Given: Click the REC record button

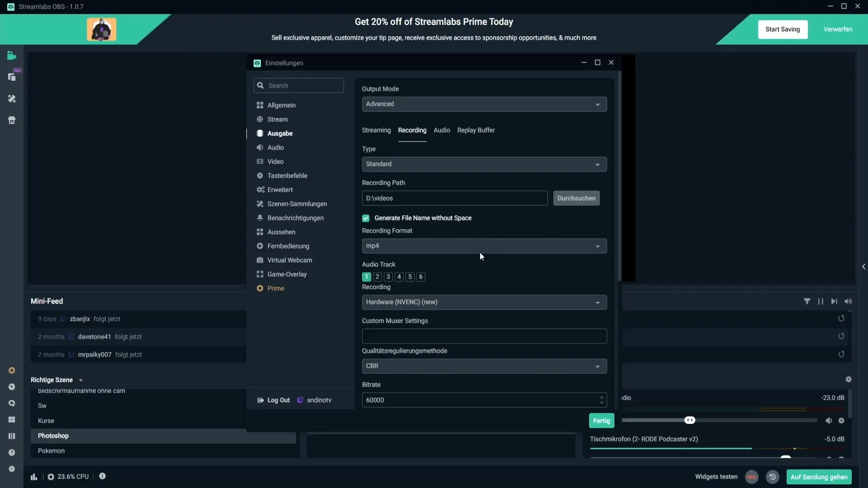Looking at the screenshot, I should (x=752, y=477).
